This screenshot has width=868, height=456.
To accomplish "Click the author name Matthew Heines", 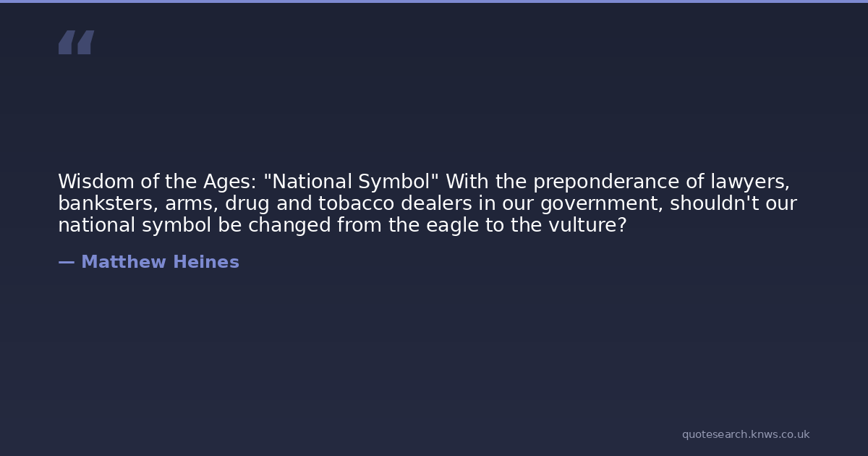I will tap(159, 262).
